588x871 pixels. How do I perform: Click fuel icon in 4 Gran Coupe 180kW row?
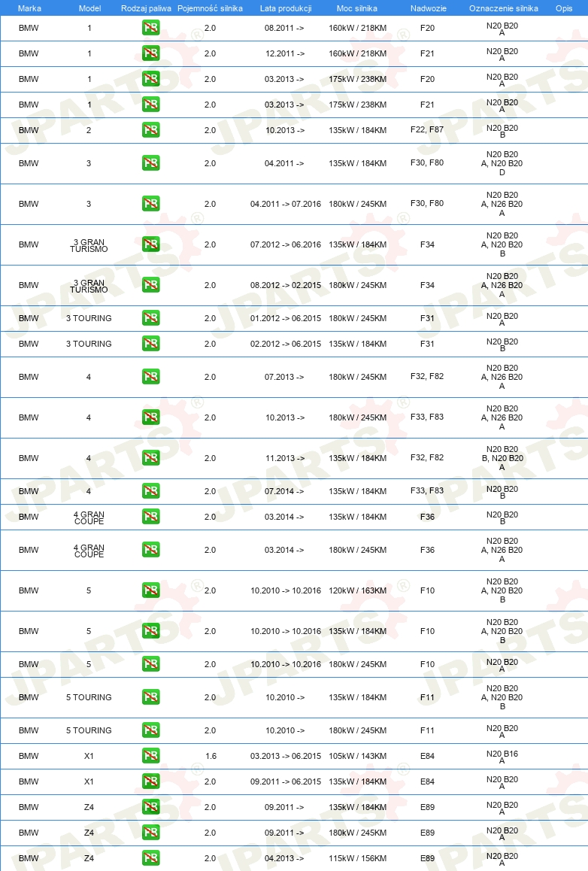[150, 550]
